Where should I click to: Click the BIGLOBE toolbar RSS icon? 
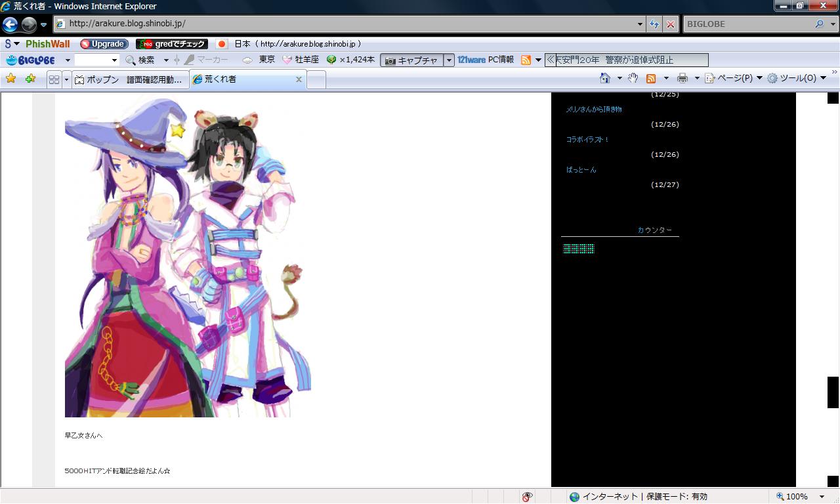click(526, 60)
